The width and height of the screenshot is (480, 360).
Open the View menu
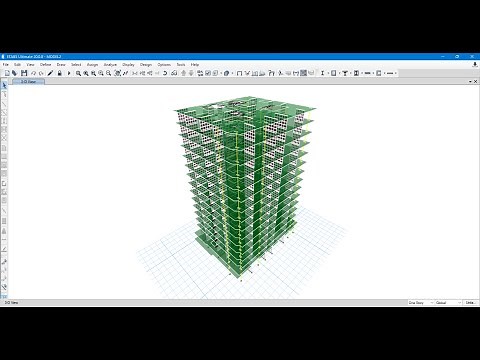pyautogui.click(x=30, y=65)
